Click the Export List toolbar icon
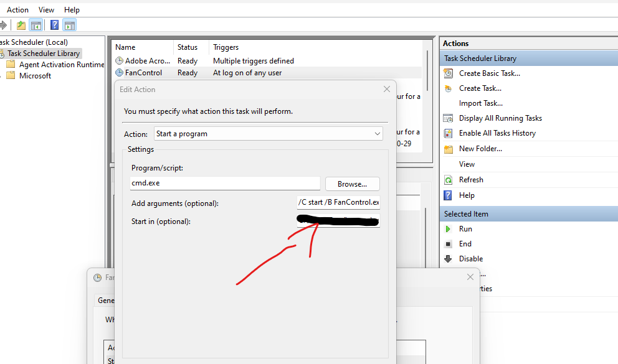 (69, 24)
